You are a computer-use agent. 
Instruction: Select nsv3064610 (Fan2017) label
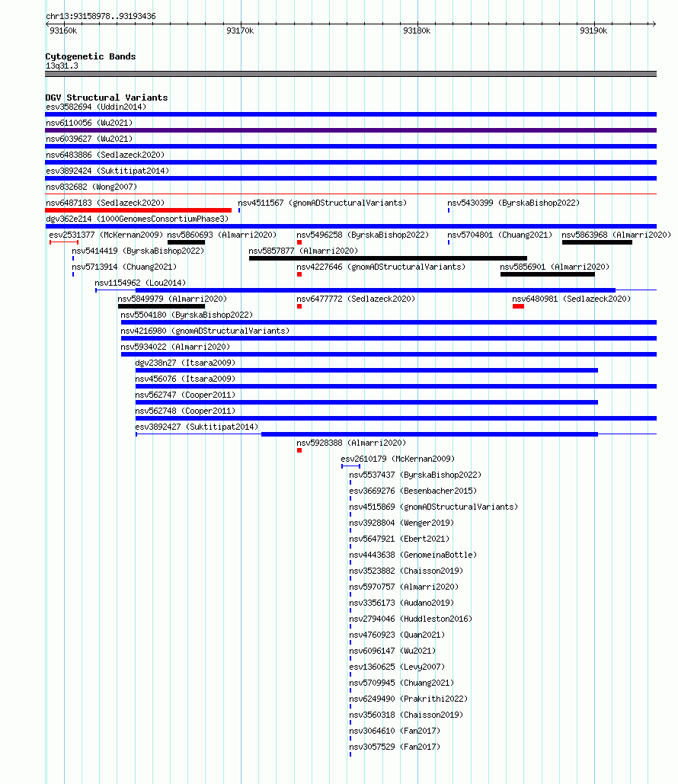[x=395, y=731]
